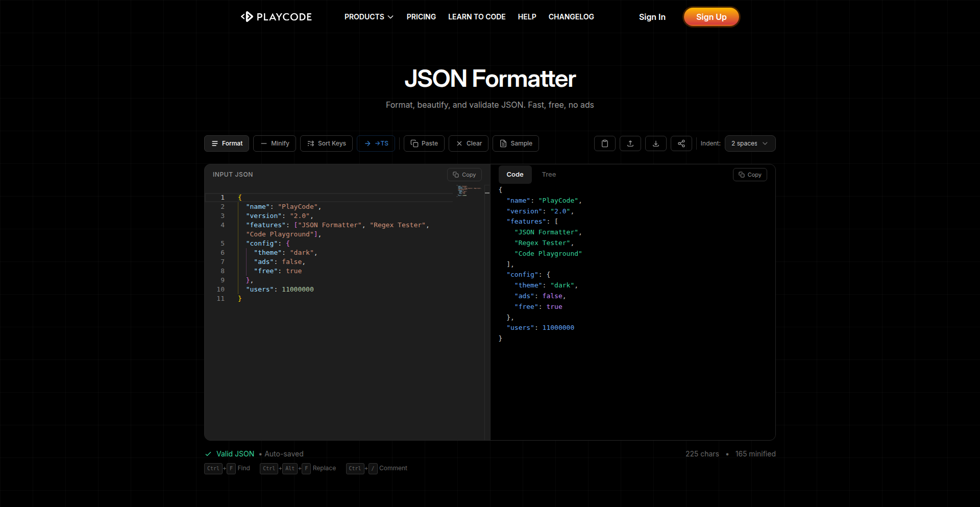This screenshot has width=980, height=507.
Task: Clear the JSON input
Action: click(x=469, y=143)
